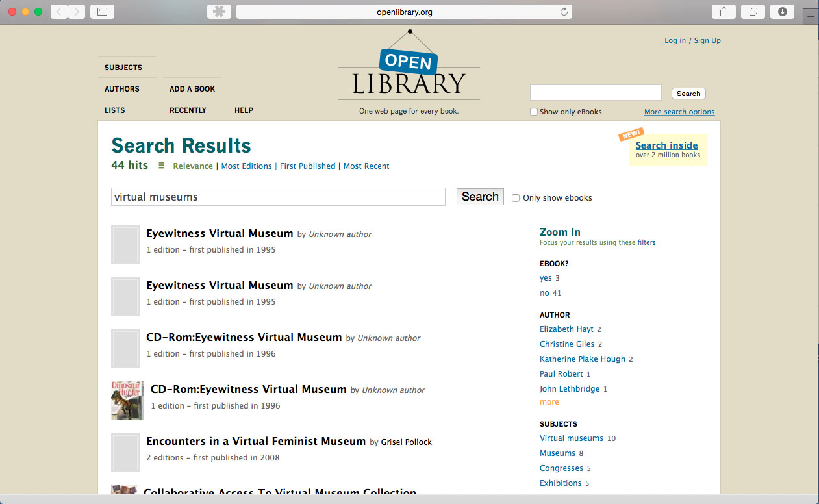The width and height of the screenshot is (819, 504).
Task: Toggle the Safari sidebar button
Action: (x=102, y=12)
